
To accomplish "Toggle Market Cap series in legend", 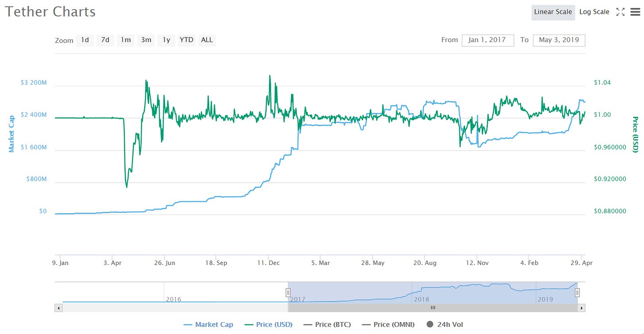I will [x=208, y=325].
